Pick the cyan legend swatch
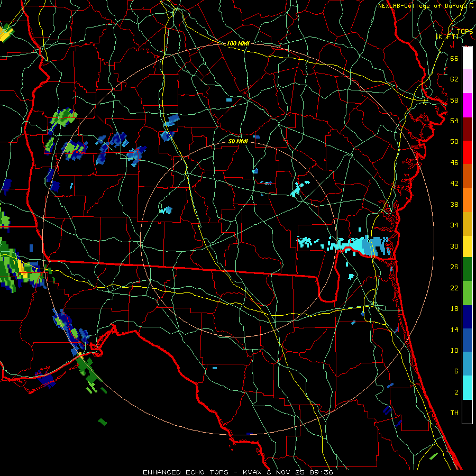 467,388
